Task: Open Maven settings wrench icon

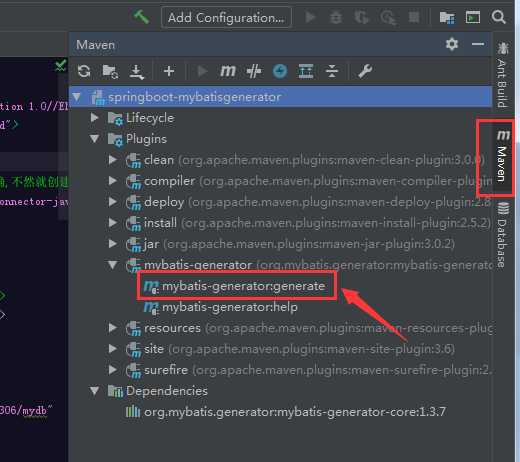Action: tap(365, 71)
